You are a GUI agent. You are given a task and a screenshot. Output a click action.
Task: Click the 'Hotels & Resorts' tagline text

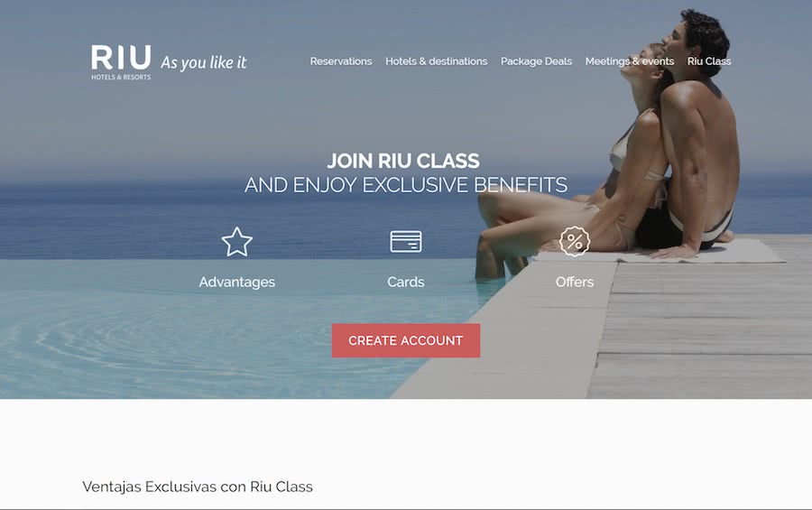[x=121, y=78]
